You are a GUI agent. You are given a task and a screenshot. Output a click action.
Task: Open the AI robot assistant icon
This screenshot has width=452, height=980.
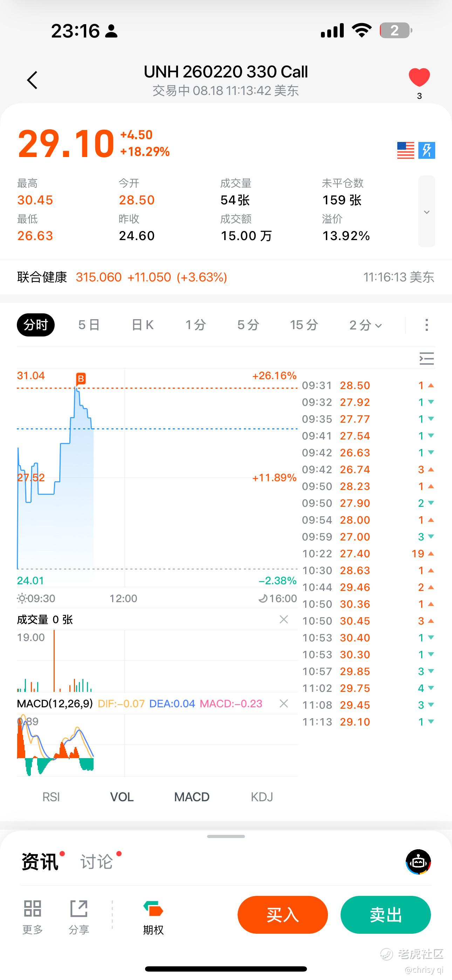coord(418,862)
